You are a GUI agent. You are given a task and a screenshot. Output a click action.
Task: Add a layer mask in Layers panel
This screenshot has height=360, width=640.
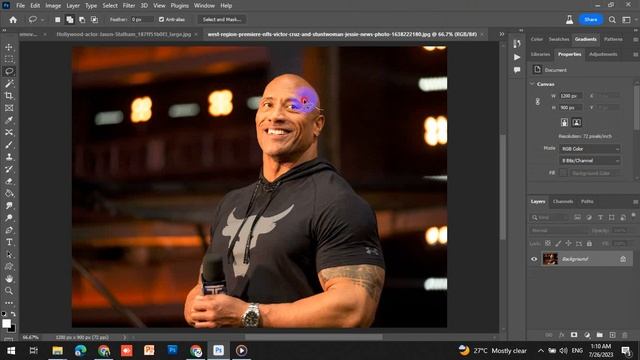pyautogui.click(x=574, y=335)
